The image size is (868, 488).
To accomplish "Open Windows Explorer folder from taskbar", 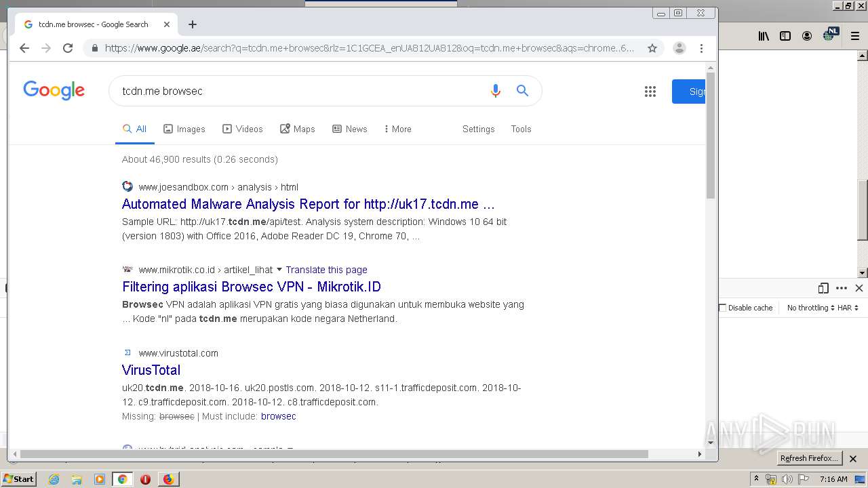I will coord(77,479).
